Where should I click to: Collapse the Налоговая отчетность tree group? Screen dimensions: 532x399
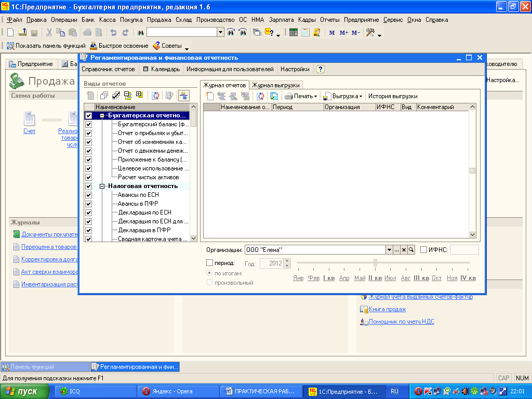(x=102, y=187)
